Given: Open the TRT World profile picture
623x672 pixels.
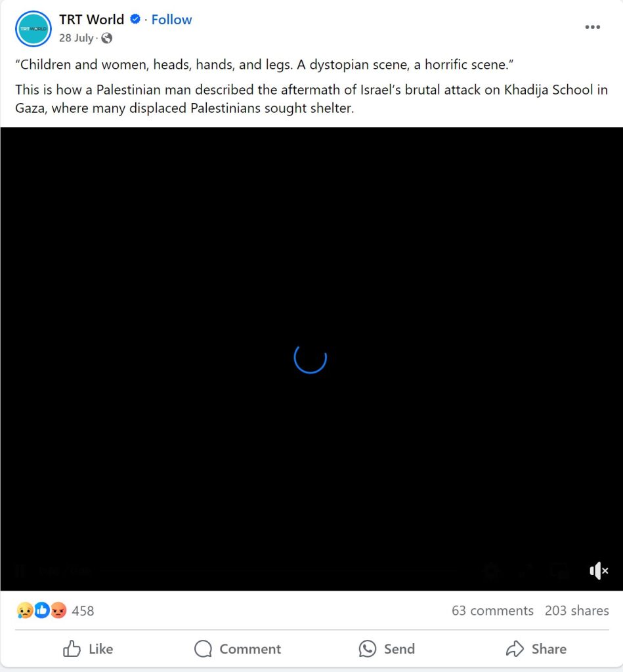Looking at the screenshot, I should tap(33, 29).
